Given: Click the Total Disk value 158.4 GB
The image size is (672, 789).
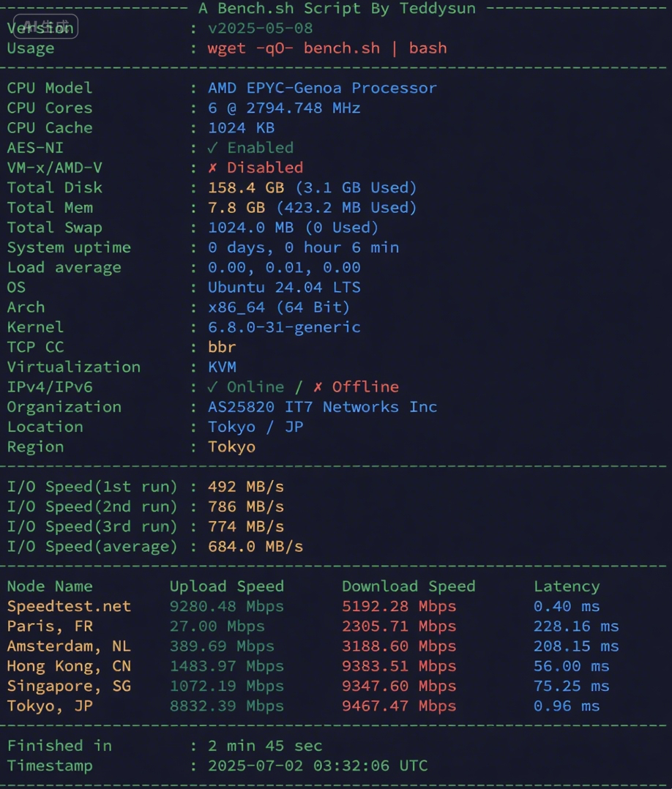Looking at the screenshot, I should click(x=246, y=188).
